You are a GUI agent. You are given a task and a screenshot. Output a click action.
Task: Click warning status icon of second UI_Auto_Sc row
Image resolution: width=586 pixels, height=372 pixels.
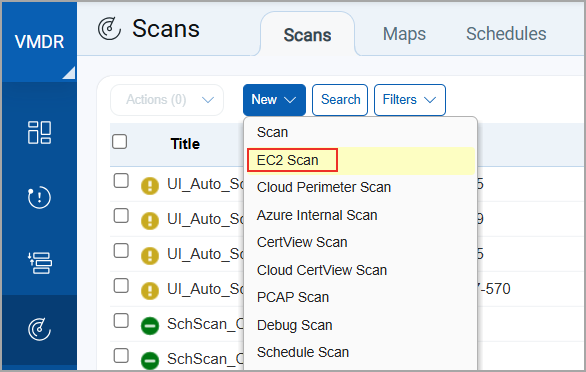150,221
